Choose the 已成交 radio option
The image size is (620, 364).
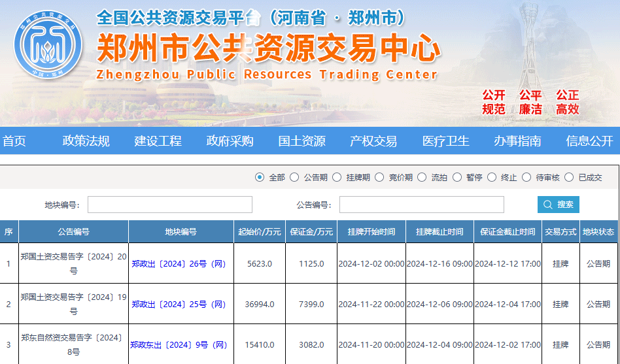point(569,177)
